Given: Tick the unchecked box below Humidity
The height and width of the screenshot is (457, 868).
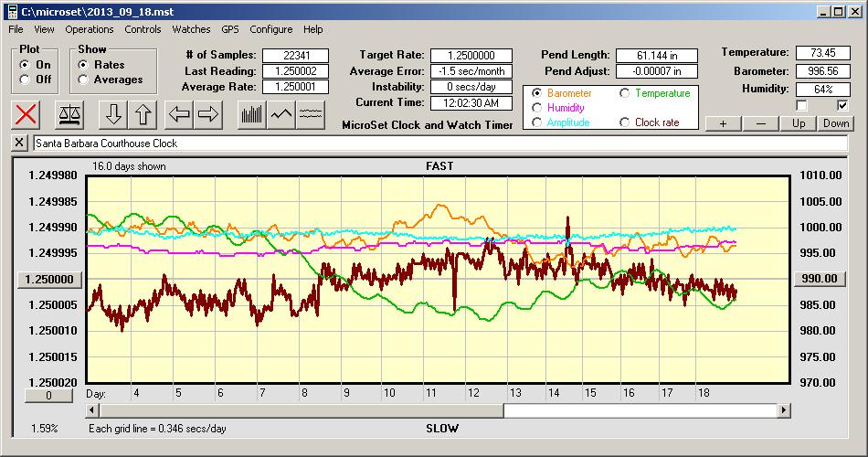Looking at the screenshot, I should click(x=801, y=105).
